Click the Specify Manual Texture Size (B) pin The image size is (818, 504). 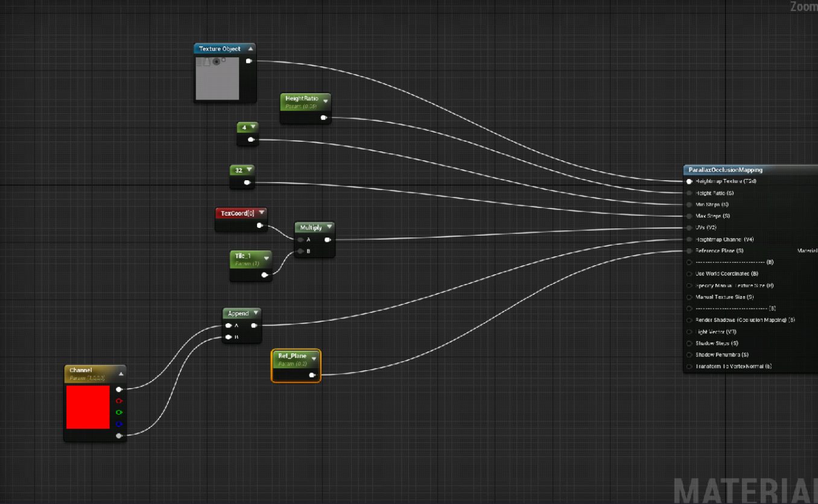tap(689, 286)
